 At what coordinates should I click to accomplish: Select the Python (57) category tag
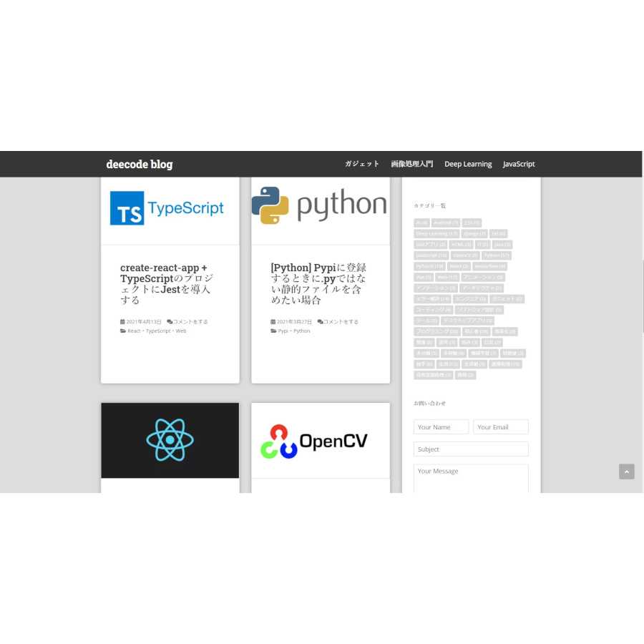click(496, 255)
